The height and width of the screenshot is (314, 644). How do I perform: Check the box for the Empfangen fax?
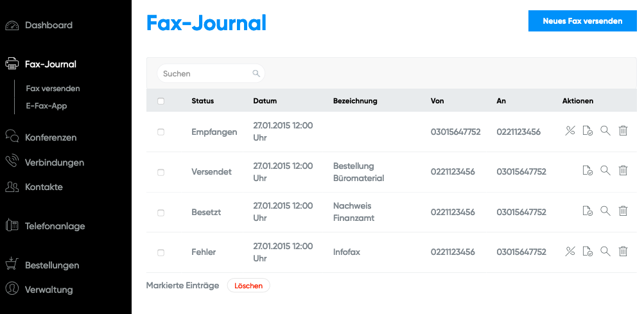tap(161, 132)
